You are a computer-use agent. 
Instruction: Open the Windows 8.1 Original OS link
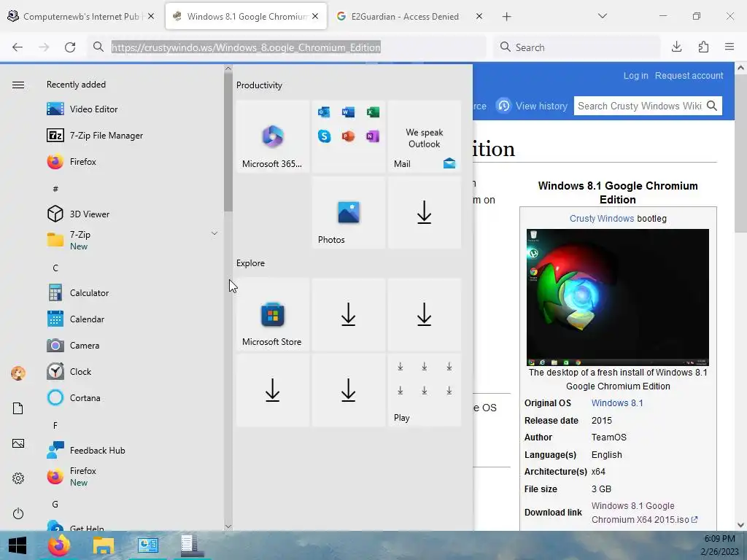[x=617, y=402]
